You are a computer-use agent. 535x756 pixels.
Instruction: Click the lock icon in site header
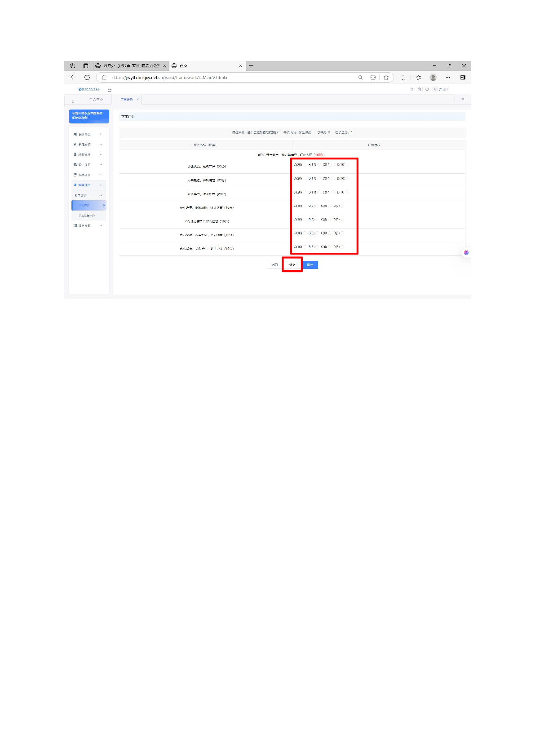pyautogui.click(x=419, y=89)
